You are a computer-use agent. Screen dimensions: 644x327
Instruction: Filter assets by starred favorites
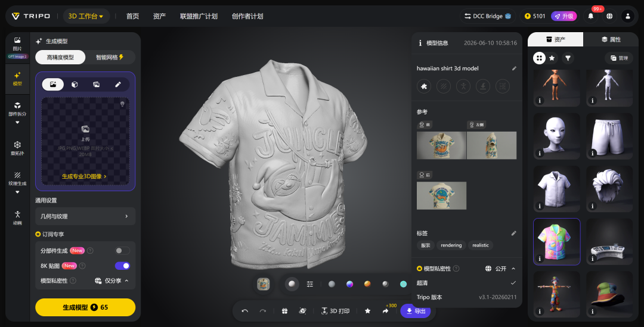[x=552, y=58]
